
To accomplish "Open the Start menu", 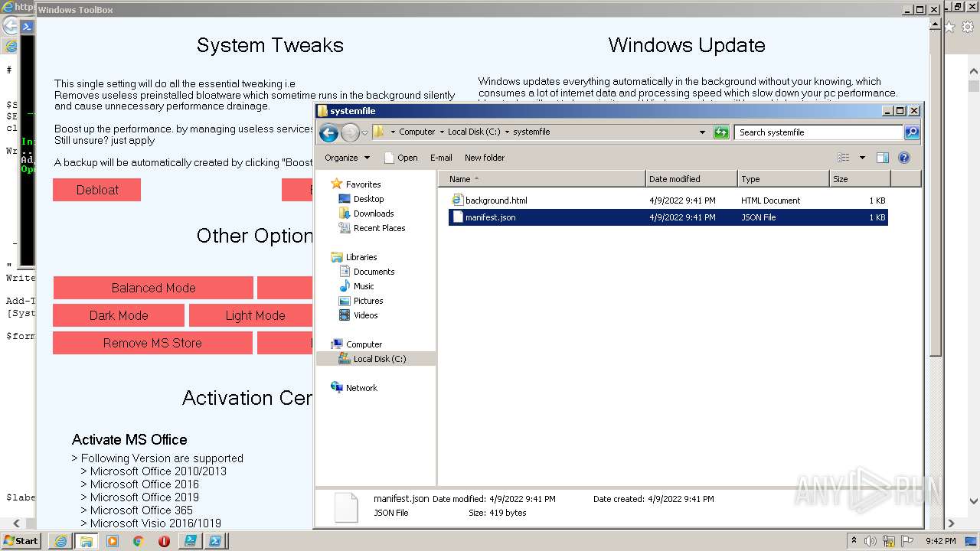I will pyautogui.click(x=21, y=541).
